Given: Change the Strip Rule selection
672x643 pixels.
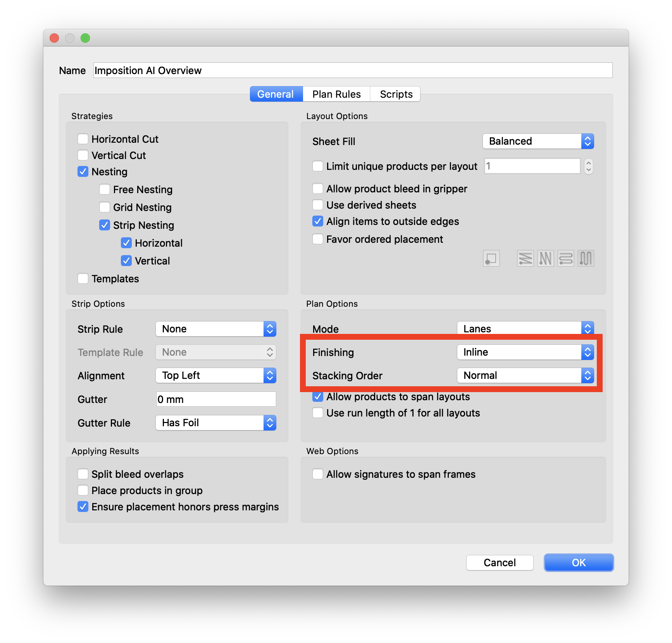Looking at the screenshot, I should pyautogui.click(x=269, y=328).
